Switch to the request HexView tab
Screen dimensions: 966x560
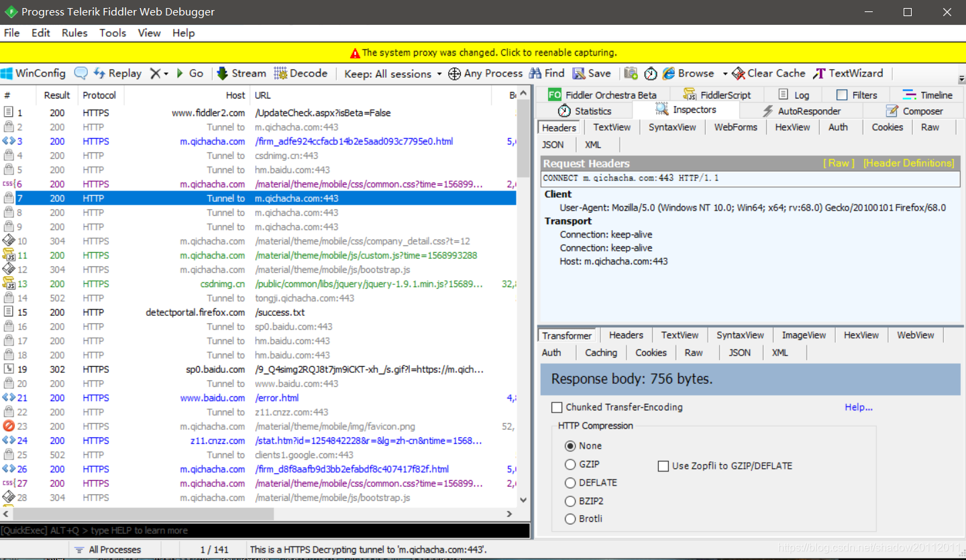click(792, 127)
